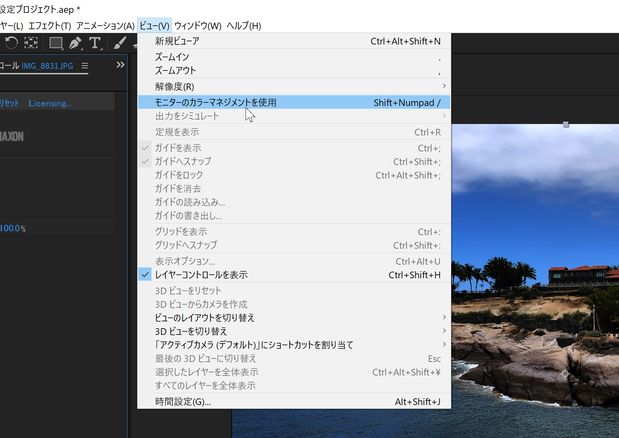Screen dimensions: 619x438
Task: Open 時間設定(G)... dialog
Action: (294, 402)
